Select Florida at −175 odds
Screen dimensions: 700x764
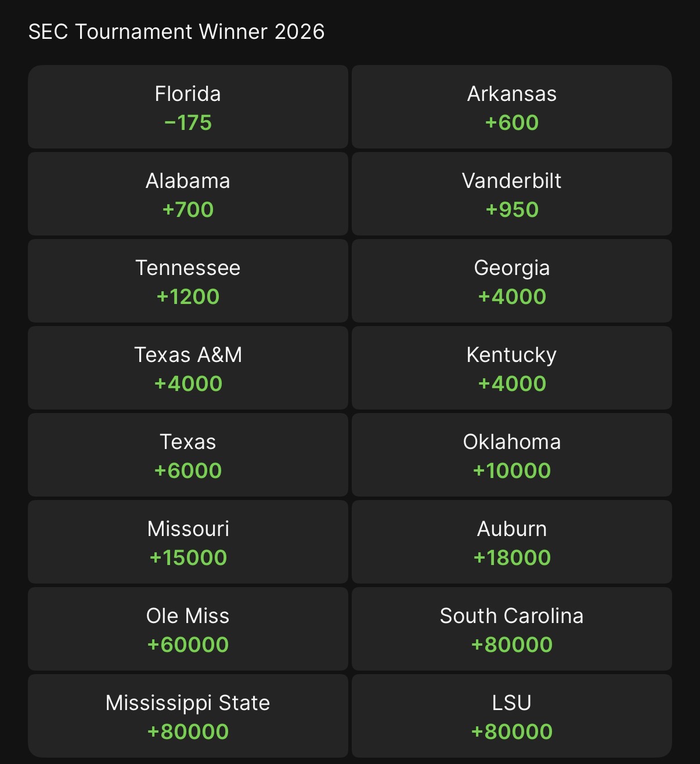click(x=187, y=107)
